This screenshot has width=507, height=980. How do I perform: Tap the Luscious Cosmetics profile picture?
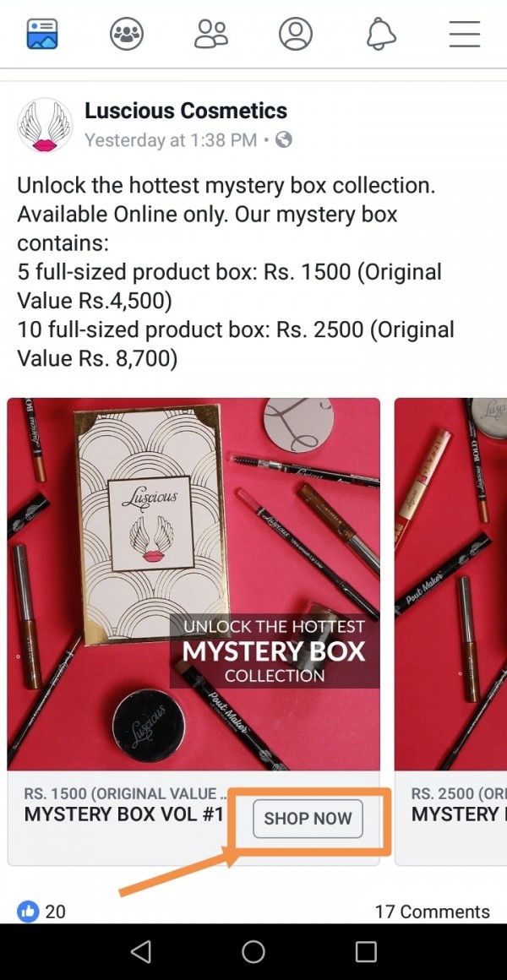(x=45, y=125)
